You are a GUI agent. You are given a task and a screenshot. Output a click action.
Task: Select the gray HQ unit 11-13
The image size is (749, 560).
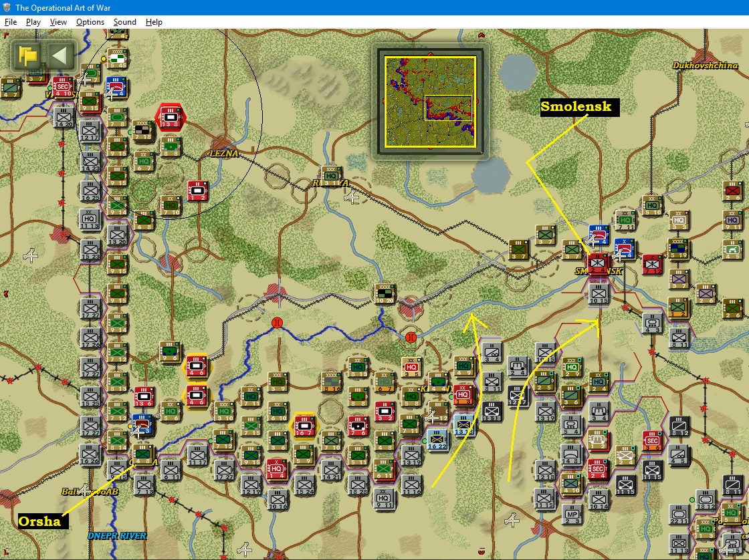pos(90,219)
